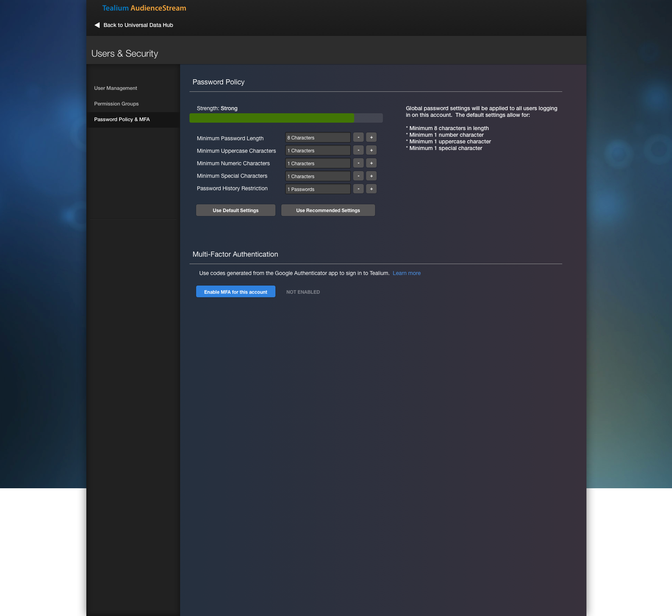Increase Minimum Password Length with plus button
Image resolution: width=672 pixels, height=616 pixels.
(371, 137)
